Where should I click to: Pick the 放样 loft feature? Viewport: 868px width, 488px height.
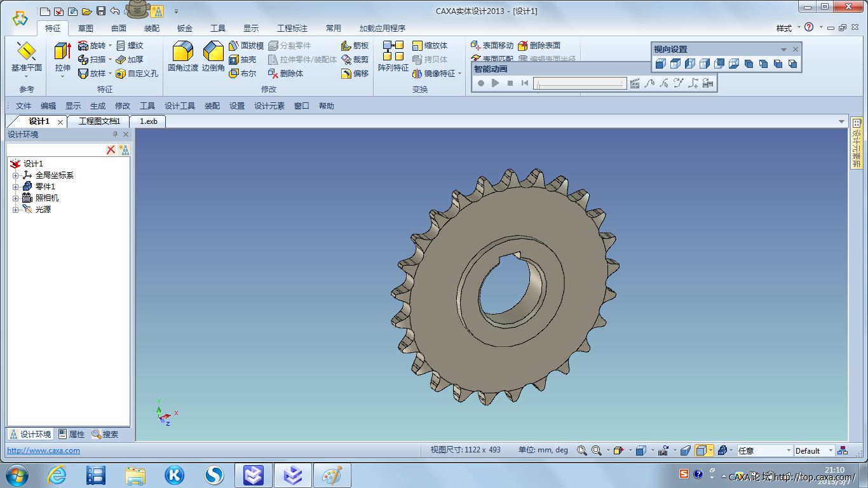click(x=92, y=74)
